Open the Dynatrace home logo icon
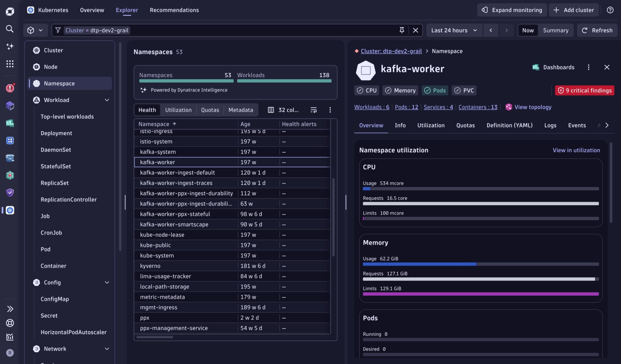 point(10,11)
